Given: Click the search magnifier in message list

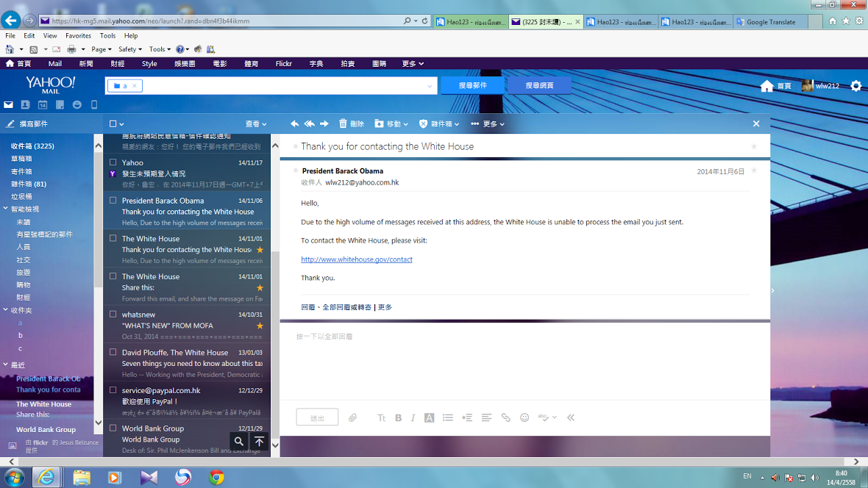Looking at the screenshot, I should click(x=239, y=442).
